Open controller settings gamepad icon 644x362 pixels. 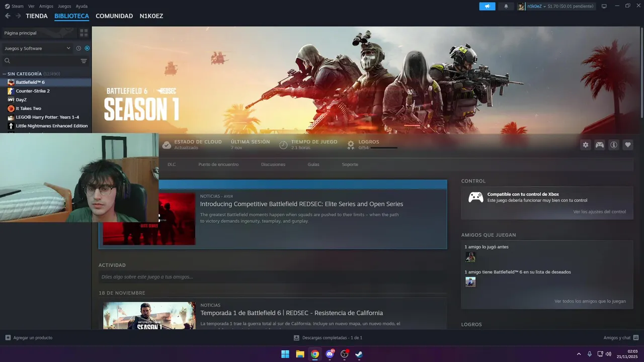coord(600,145)
